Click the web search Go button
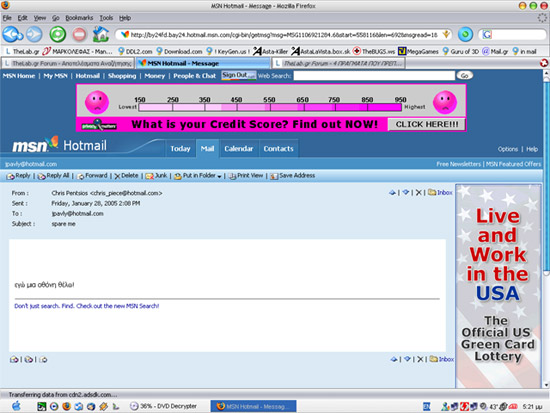 (x=464, y=75)
